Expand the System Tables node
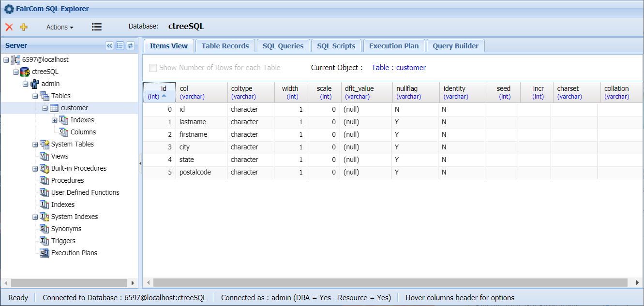 tap(35, 145)
